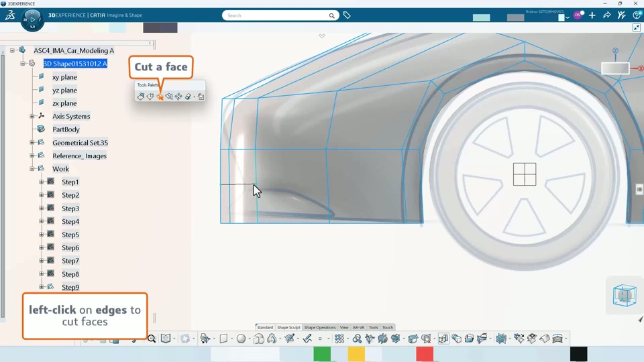Expand the Step1 node
The image size is (644, 362).
(x=42, y=182)
